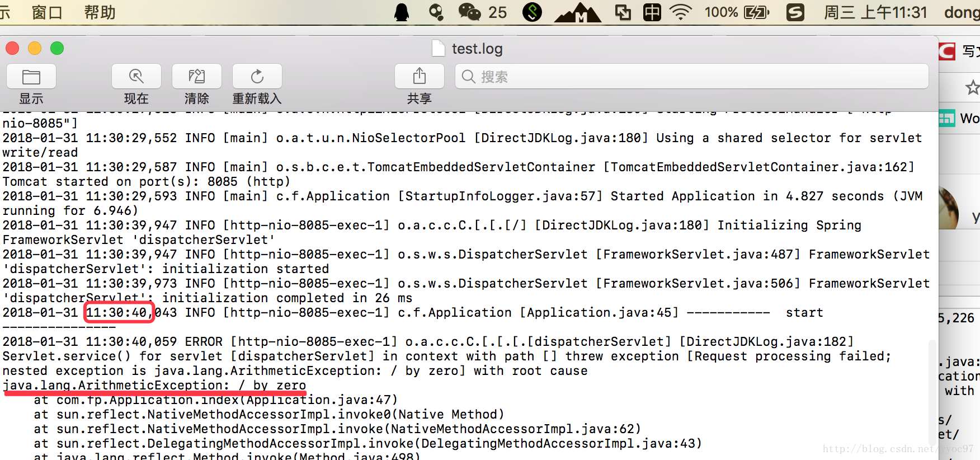Click the DelegatingMethodAccessorImpl.java:43 stack line
Viewport: 980px width, 460px height.
[368, 443]
